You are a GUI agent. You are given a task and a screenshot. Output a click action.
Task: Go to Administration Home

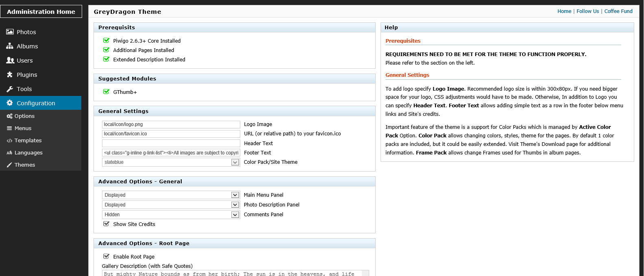(x=41, y=11)
